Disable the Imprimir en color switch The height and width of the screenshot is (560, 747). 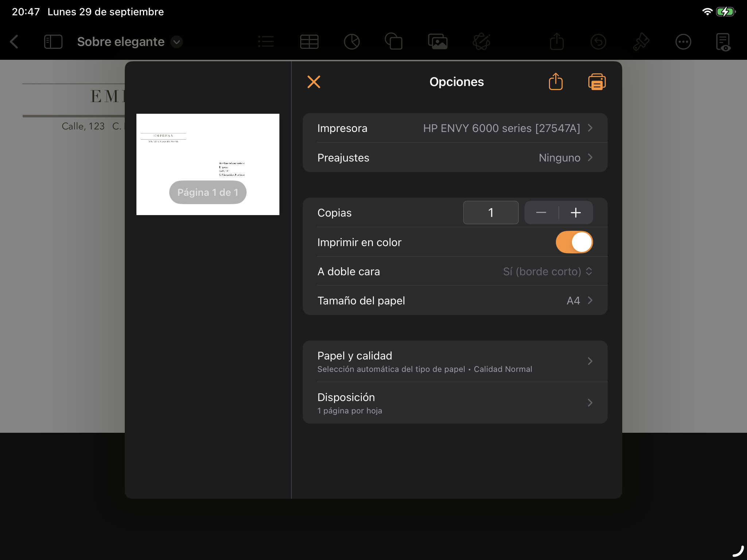click(574, 242)
